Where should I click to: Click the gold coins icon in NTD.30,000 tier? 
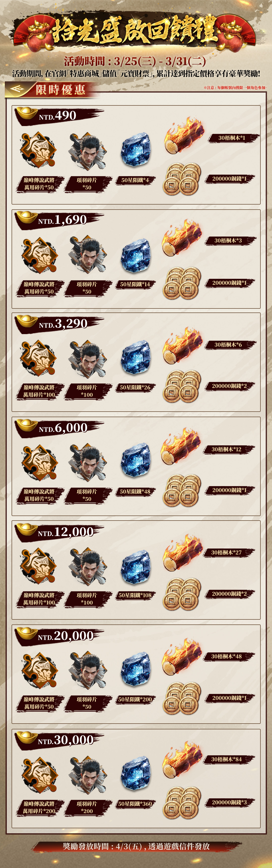click(x=182, y=803)
